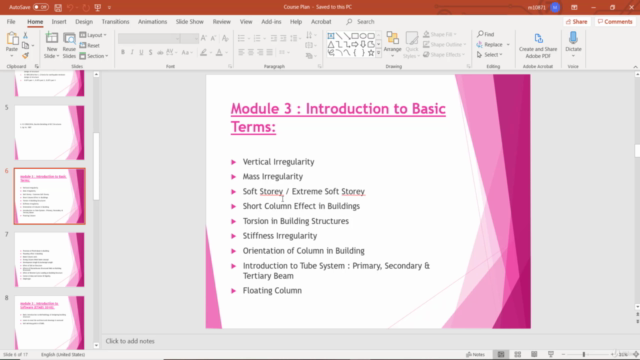Select slide 8 thumbnail
Screen dimensions: 640x360
49,322
